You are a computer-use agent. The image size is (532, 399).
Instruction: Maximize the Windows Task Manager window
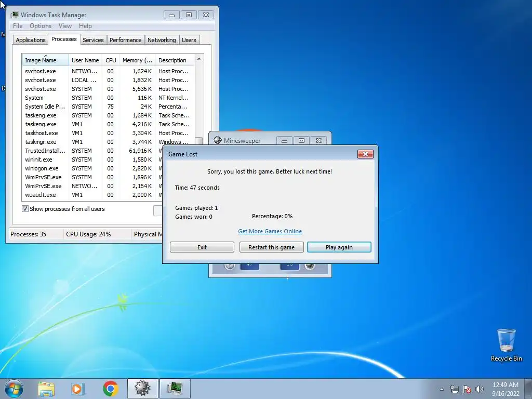(189, 15)
